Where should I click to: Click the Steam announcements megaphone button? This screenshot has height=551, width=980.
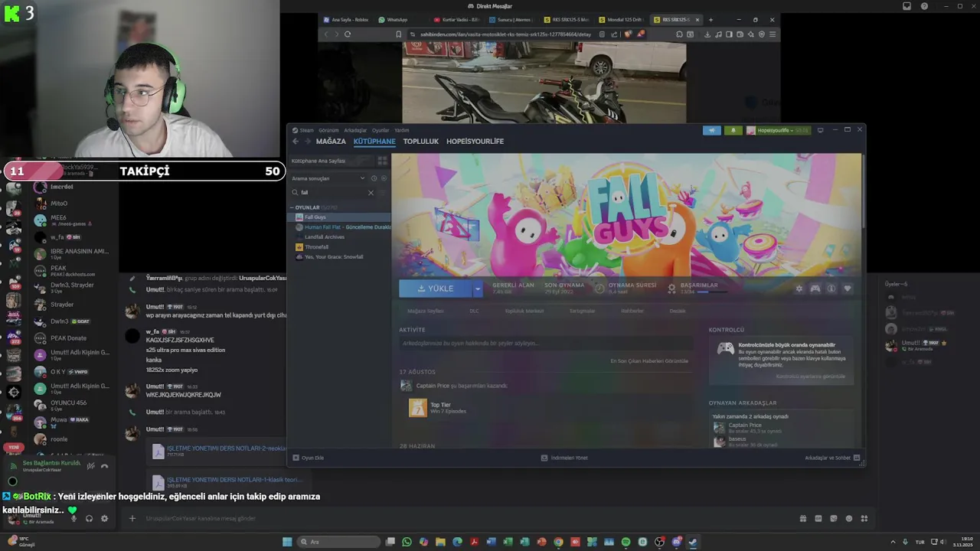(x=712, y=130)
